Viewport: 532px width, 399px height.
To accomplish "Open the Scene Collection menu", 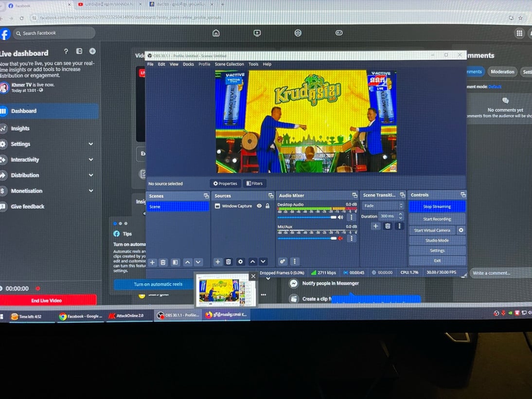I will (x=229, y=64).
